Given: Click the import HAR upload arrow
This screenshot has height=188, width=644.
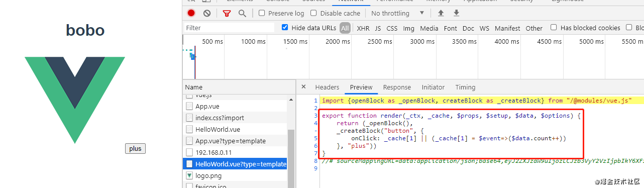Looking at the screenshot, I should click(x=441, y=13).
